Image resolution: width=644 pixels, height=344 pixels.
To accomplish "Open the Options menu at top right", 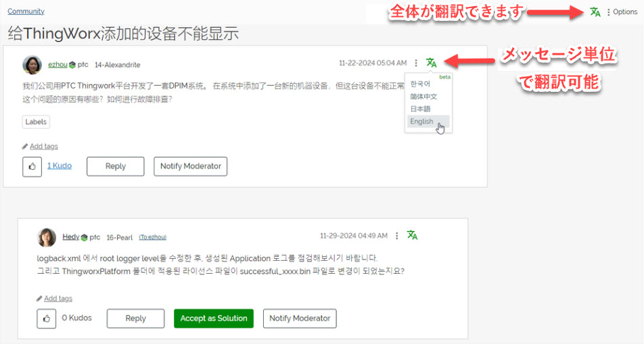I will 622,12.
